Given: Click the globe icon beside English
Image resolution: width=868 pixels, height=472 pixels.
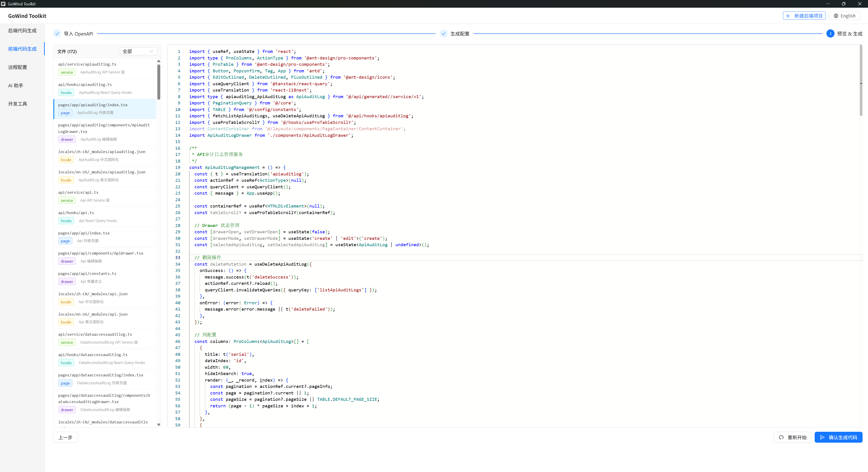Looking at the screenshot, I should (836, 16).
